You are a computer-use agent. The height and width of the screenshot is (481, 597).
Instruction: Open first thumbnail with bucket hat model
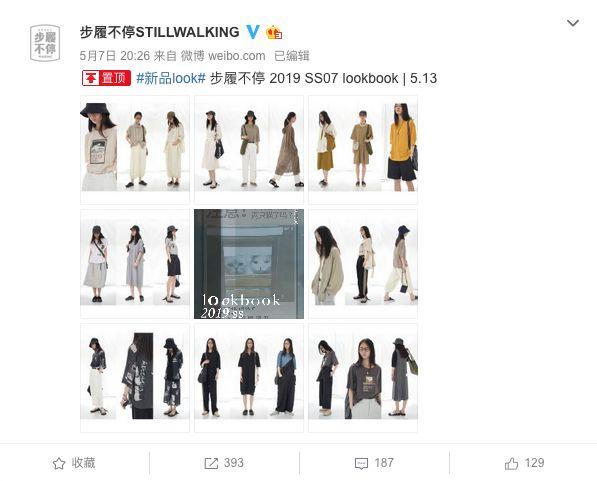pyautogui.click(x=135, y=150)
